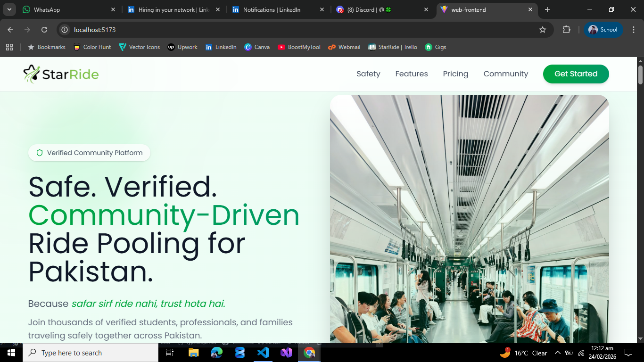Close the WhatsApp tab
This screenshot has height=362, width=644.
click(x=113, y=9)
